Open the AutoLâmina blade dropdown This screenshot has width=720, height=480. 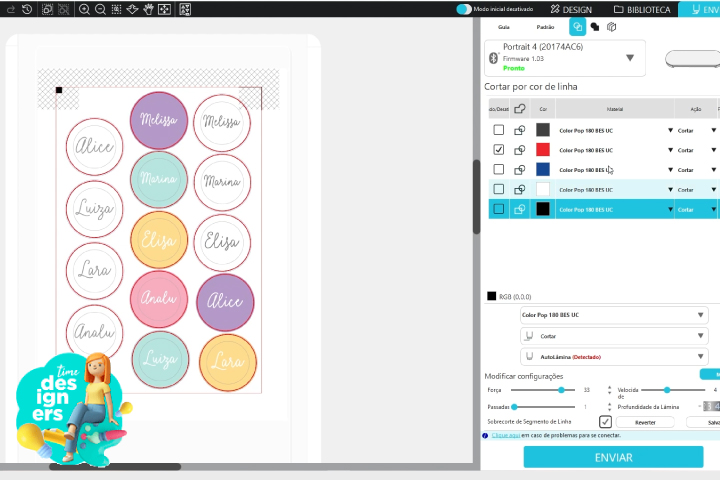[700, 356]
